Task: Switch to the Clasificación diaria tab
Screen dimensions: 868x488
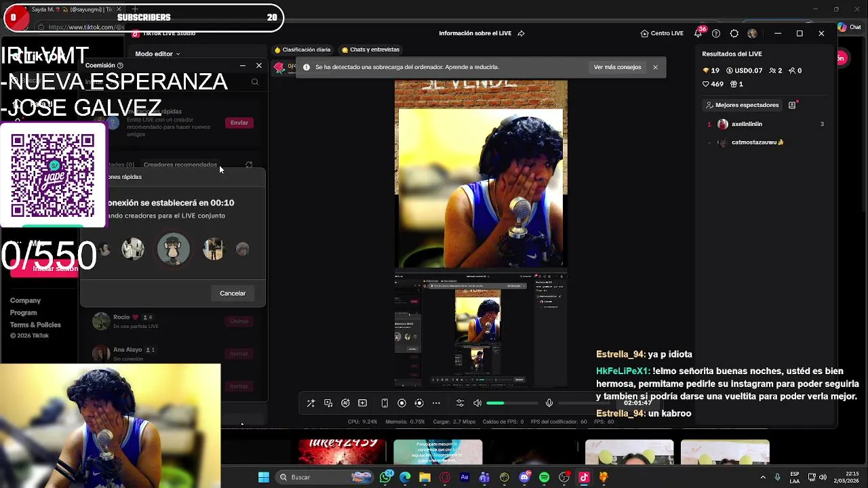Action: [x=302, y=49]
